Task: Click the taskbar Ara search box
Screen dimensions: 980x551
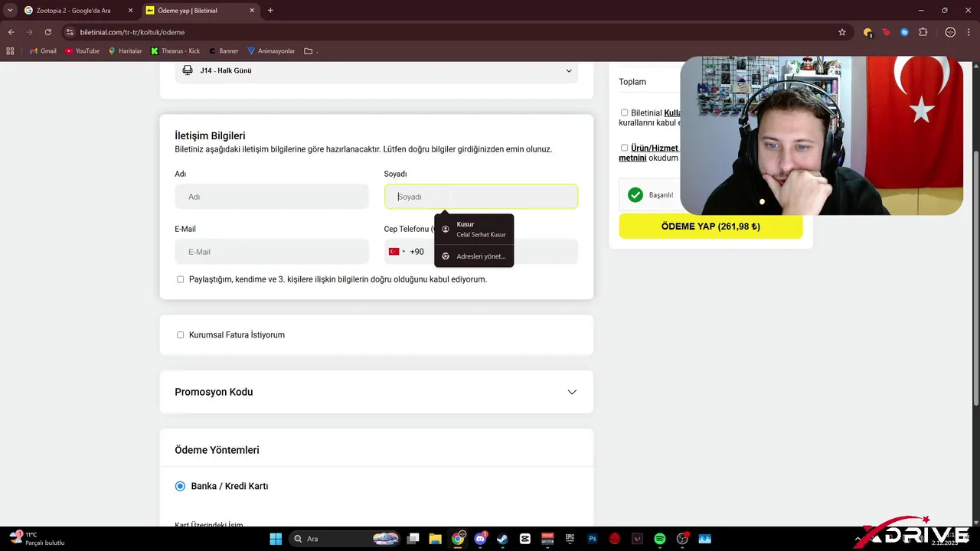Action: pos(346,539)
